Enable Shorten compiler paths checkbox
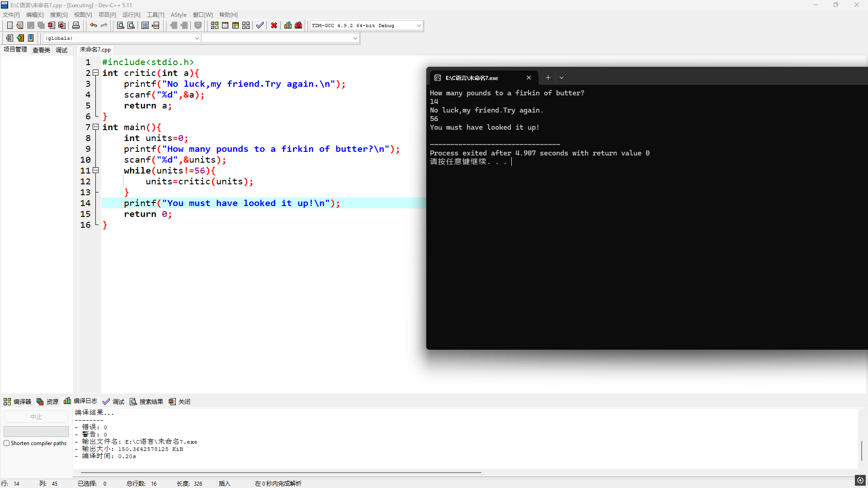This screenshot has width=868, height=488. coord(7,443)
